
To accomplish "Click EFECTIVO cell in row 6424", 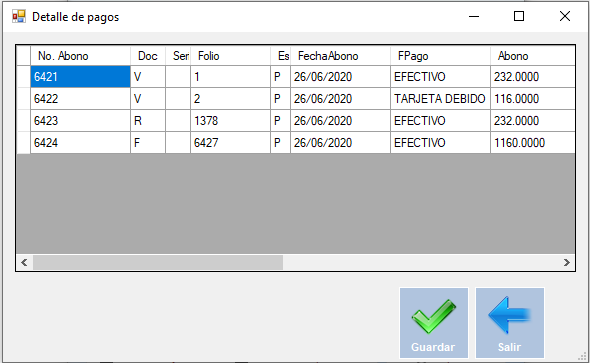I will coord(440,143).
